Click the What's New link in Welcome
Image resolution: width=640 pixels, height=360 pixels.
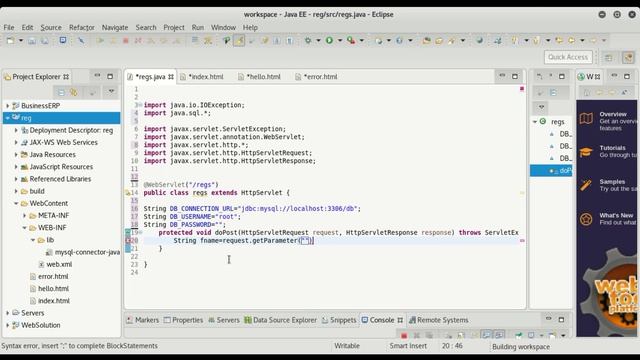[616, 215]
